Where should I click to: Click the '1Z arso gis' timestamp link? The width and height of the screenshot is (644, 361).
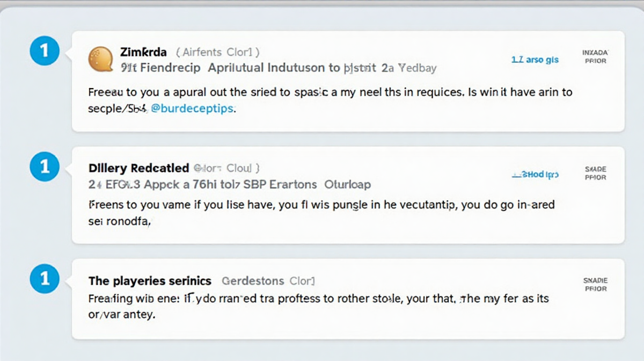point(535,60)
